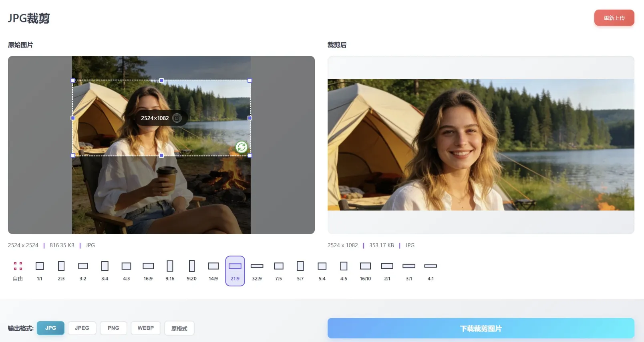Viewport: 644px width, 342px height.
Task: Choose the 4:1 aspect ratio
Action: (x=431, y=271)
